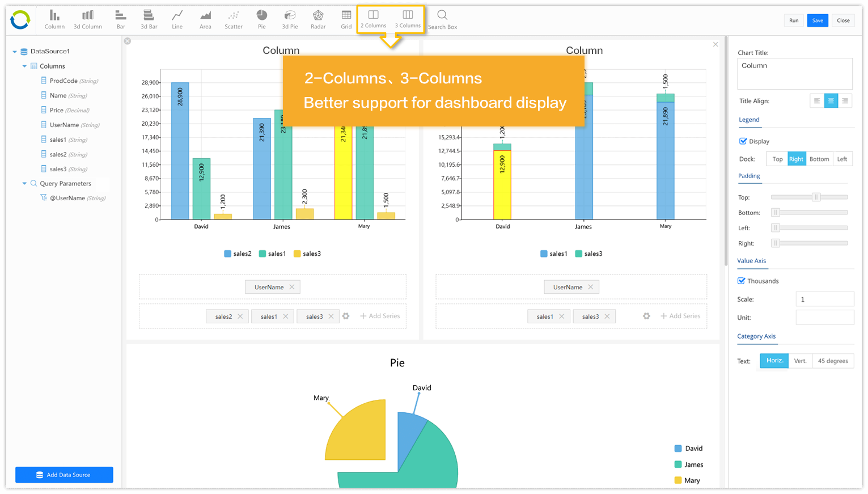Switch layout to 2 Columns
This screenshot has height=494, width=868.
click(x=374, y=19)
